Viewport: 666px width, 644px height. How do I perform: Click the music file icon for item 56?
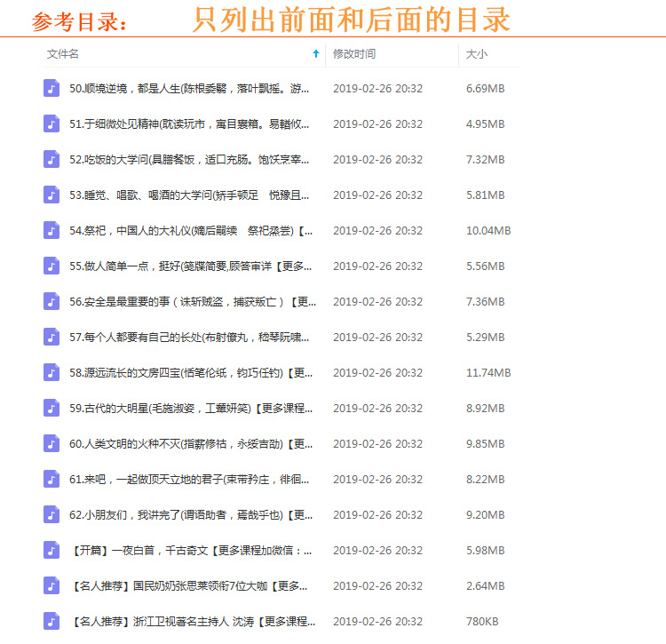pyautogui.click(x=52, y=301)
